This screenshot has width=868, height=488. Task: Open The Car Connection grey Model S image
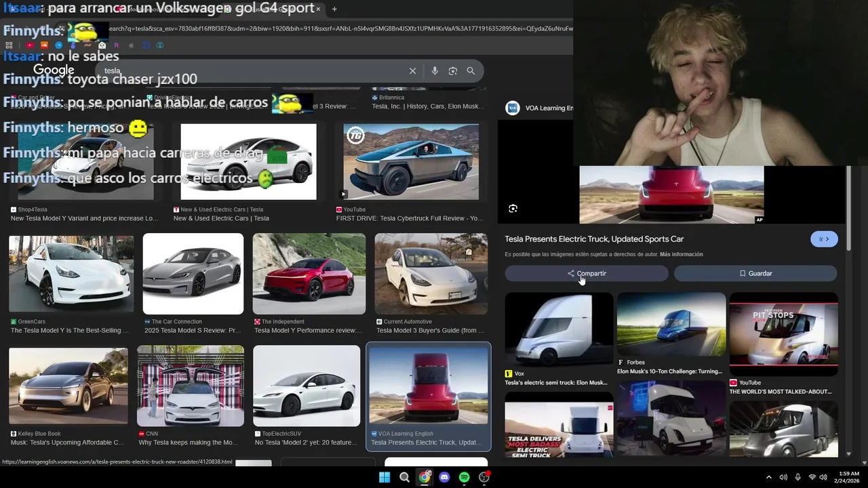coord(193,274)
